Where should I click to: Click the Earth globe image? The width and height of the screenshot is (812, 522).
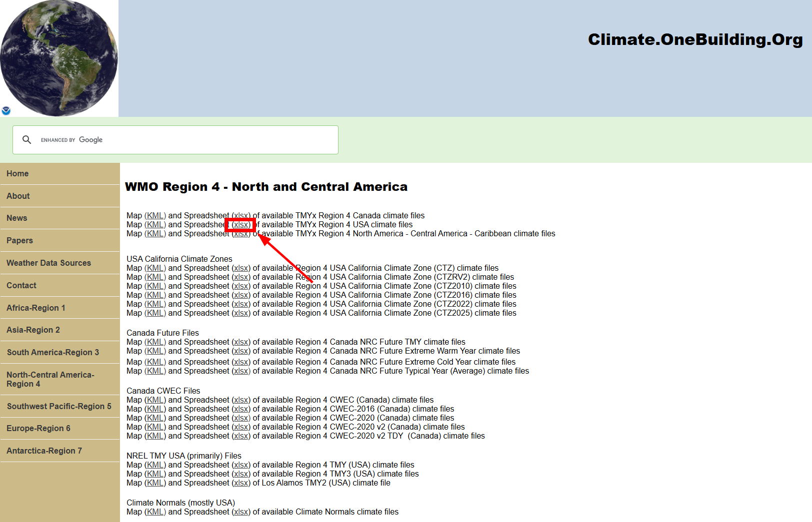(x=59, y=58)
